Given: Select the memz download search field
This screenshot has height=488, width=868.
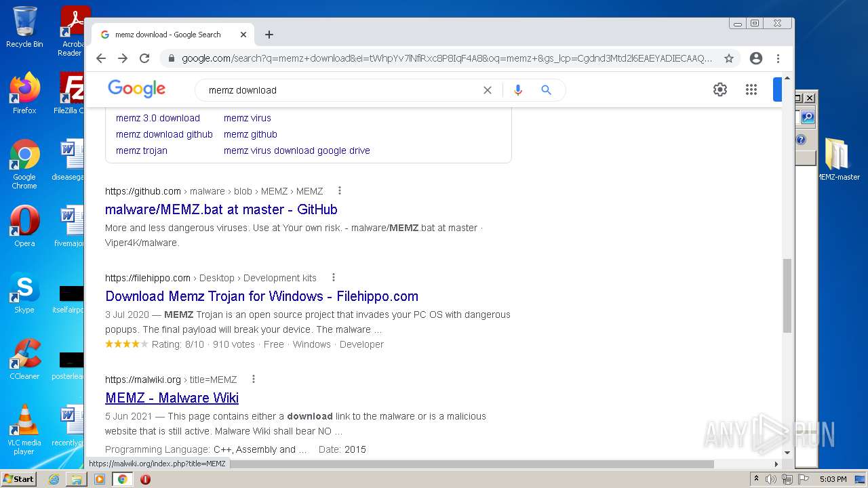Looking at the screenshot, I should (x=339, y=90).
